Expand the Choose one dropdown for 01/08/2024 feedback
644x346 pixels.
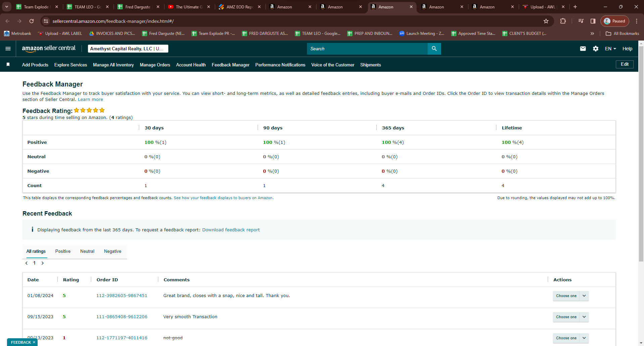(x=584, y=296)
